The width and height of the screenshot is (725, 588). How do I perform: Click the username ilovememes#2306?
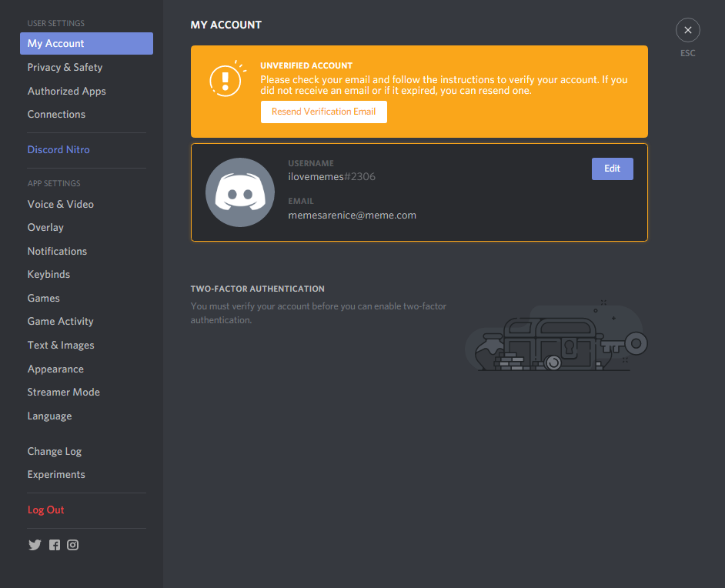tap(332, 176)
